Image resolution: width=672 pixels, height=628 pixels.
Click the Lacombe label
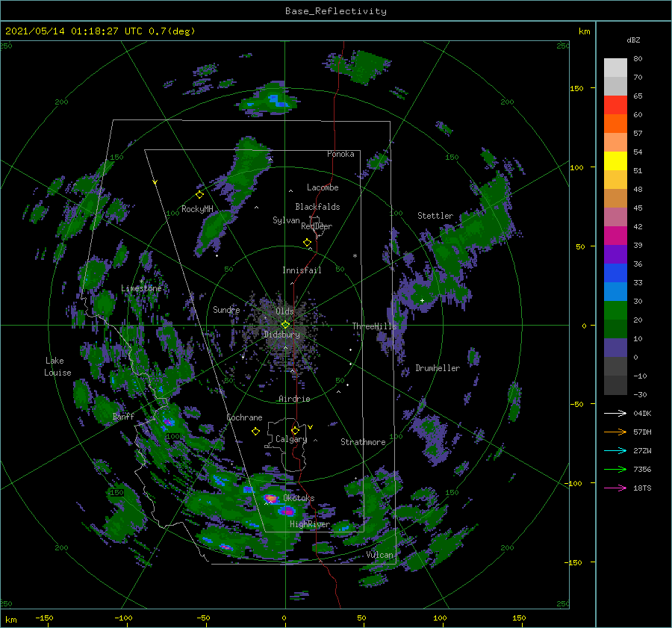tap(323, 187)
